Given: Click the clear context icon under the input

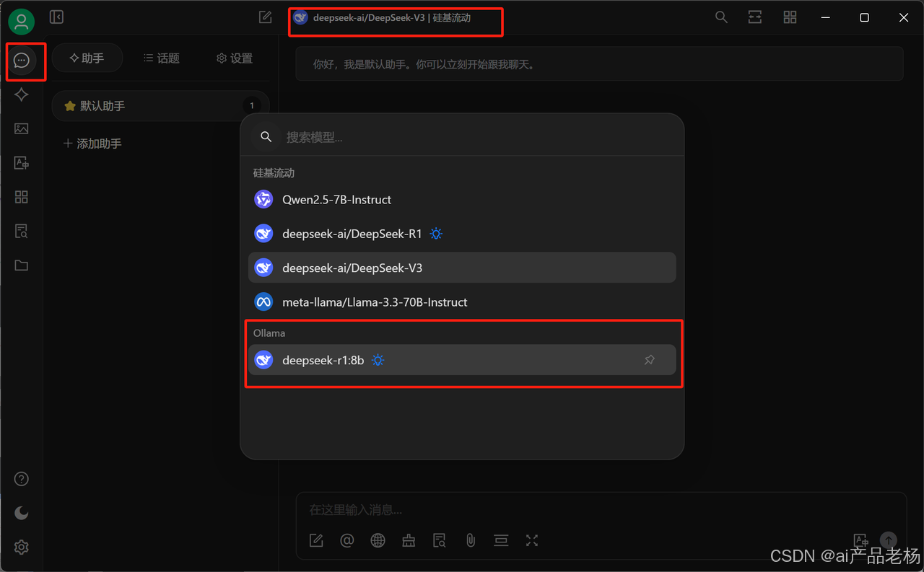Looking at the screenshot, I should point(501,540).
